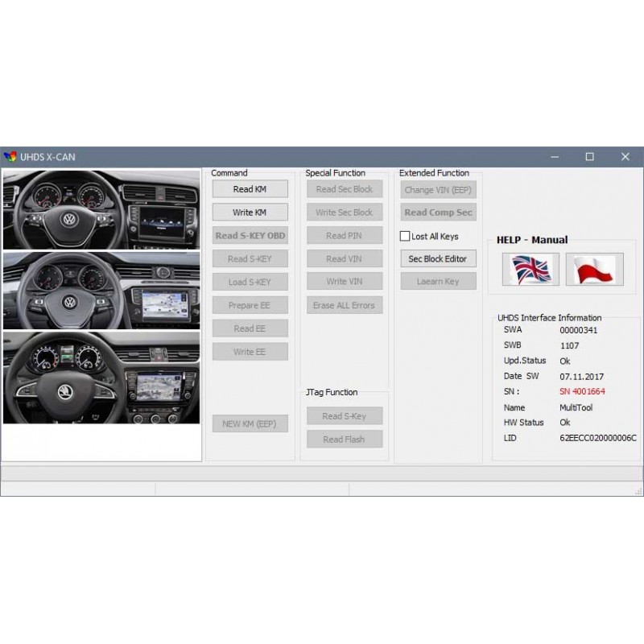The height and width of the screenshot is (644, 644).
Task: Select the Volkswagen Passat dashboard image
Action: click(x=101, y=290)
